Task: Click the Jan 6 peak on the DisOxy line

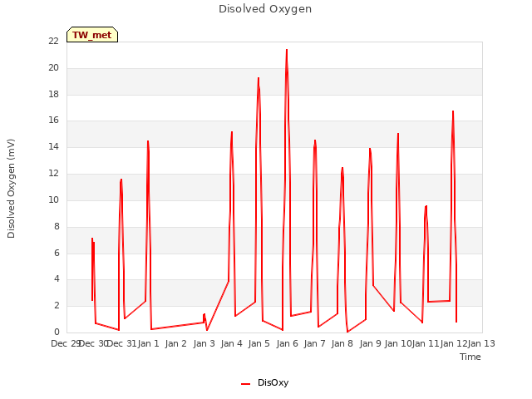Action: 287,50
